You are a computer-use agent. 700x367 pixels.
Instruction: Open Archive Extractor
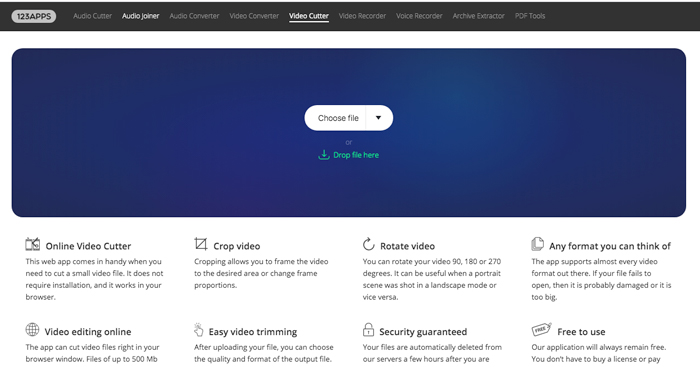point(479,16)
